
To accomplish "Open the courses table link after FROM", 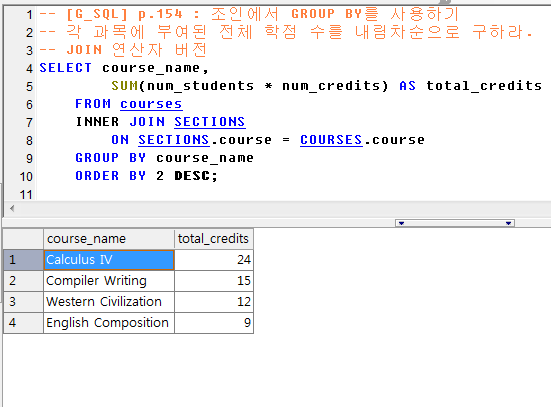I will click(151, 104).
